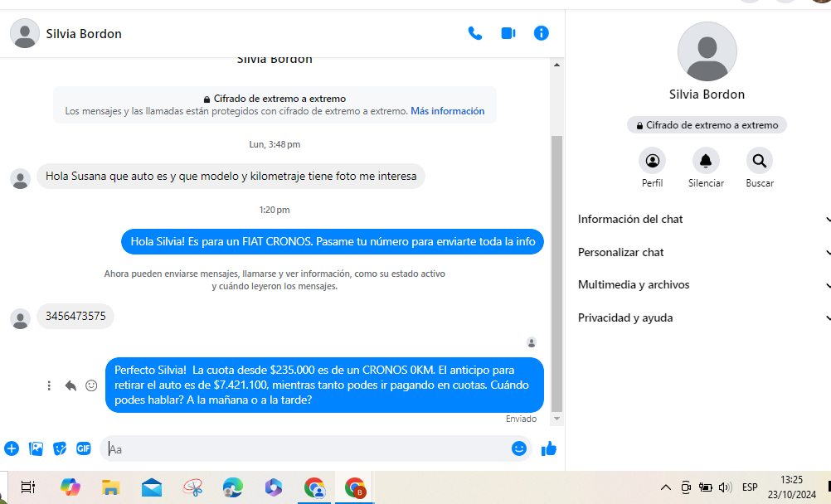Attach a photo with the image icon
Screen dimensions: 831x504
(x=36, y=448)
